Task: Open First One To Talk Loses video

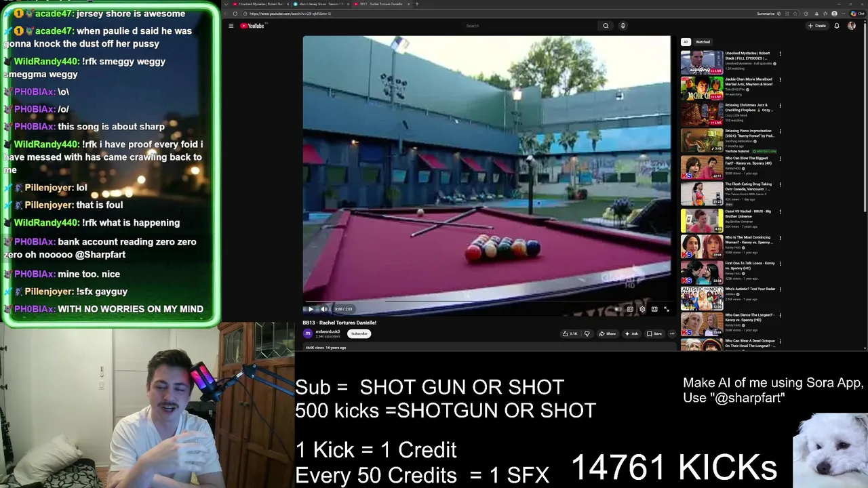Action: point(702,272)
